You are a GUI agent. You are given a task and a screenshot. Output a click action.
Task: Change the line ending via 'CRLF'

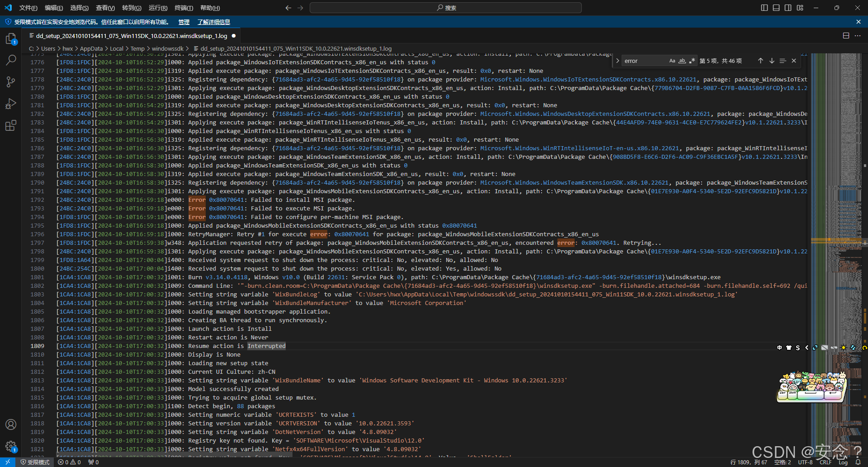tap(826, 462)
